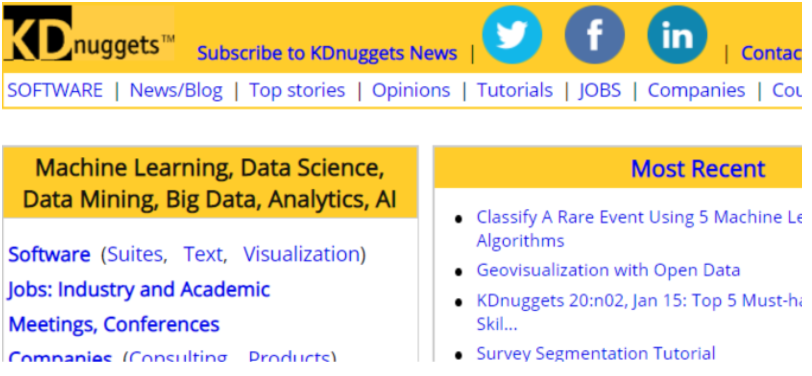This screenshot has height=376, width=812.
Task: Open Top stories in navigation
Action: [x=297, y=91]
